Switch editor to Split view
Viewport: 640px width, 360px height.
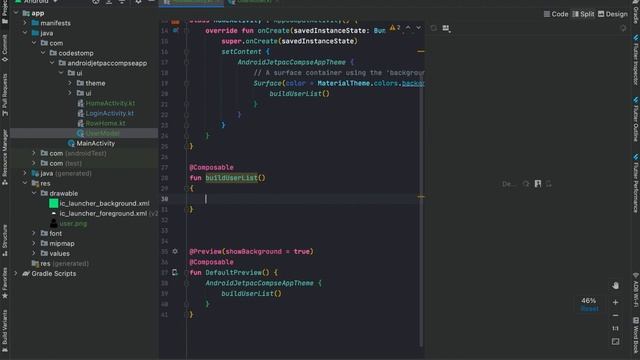(x=583, y=14)
